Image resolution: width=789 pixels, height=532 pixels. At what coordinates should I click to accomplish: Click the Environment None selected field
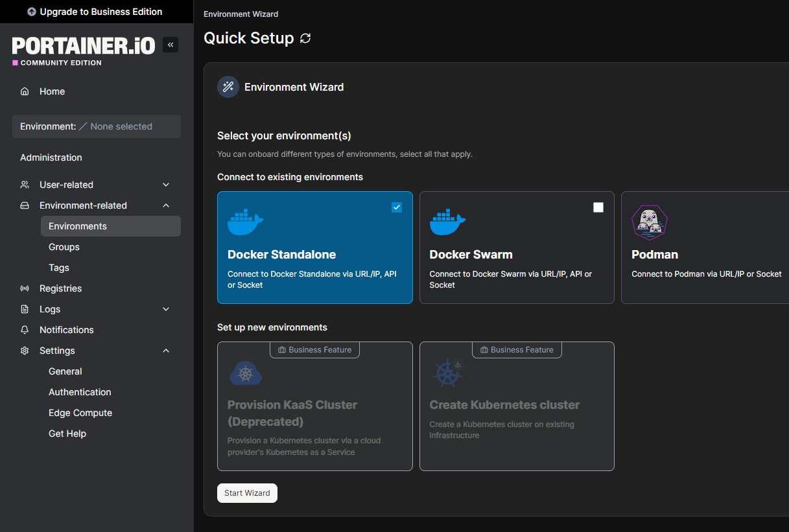[96, 126]
